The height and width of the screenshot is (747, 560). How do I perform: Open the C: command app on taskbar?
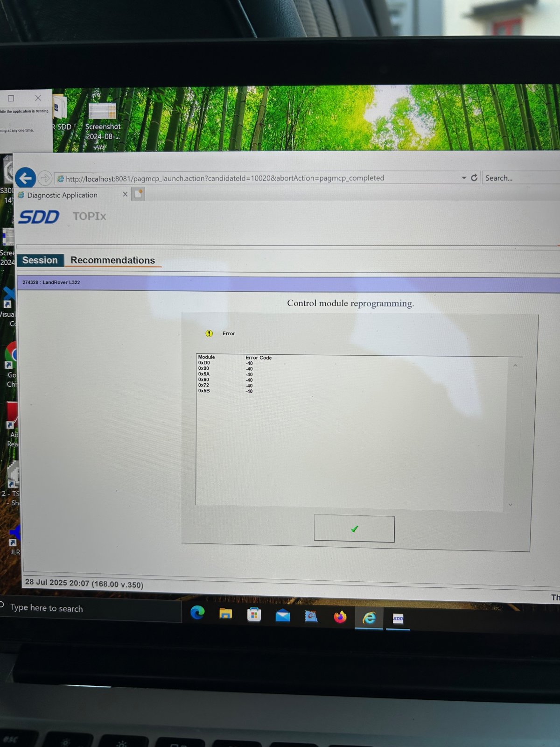[311, 617]
